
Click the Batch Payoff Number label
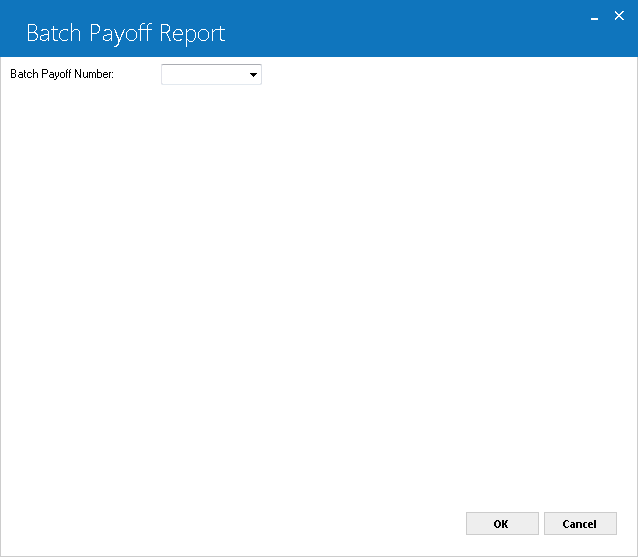click(62, 74)
